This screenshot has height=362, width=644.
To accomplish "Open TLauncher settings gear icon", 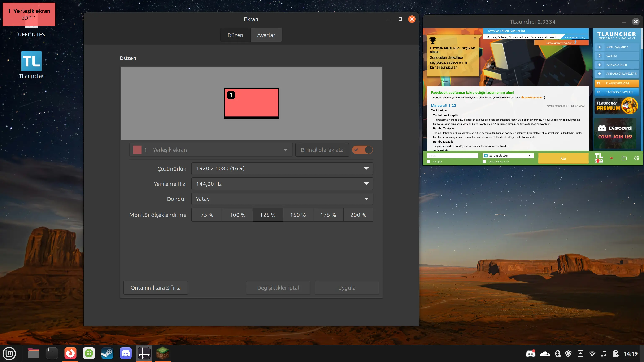I will click(x=636, y=158).
